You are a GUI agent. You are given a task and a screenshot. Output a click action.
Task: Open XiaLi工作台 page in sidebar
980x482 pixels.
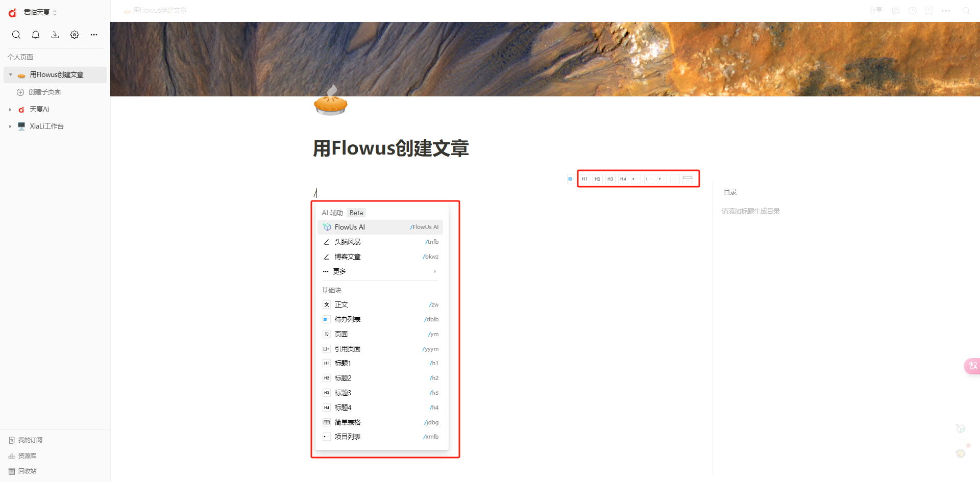tap(46, 126)
